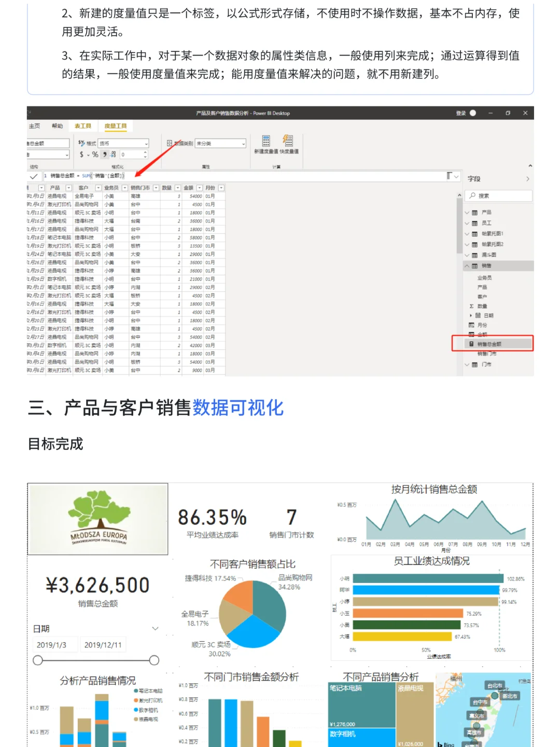Click the 2019/12/11 end date field

click(x=103, y=645)
